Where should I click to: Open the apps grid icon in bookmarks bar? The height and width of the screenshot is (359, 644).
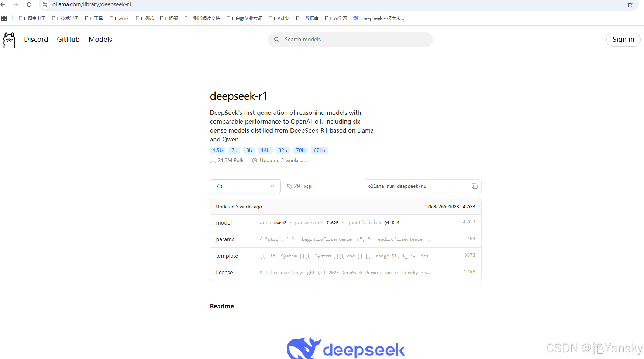point(4,18)
